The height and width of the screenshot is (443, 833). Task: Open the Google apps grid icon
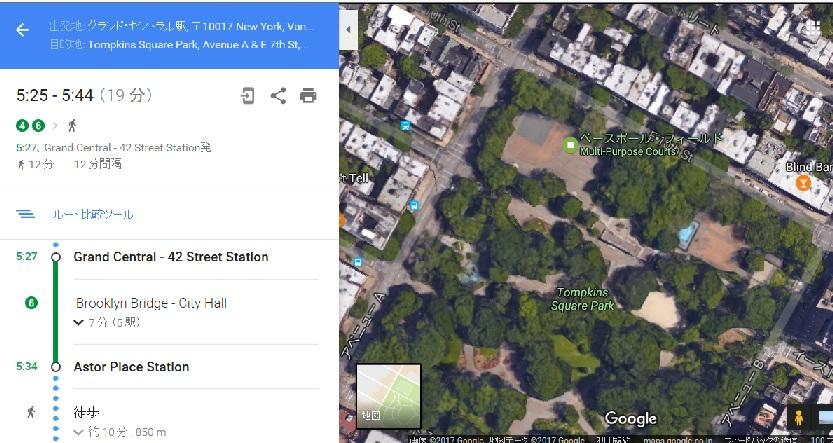813,30
